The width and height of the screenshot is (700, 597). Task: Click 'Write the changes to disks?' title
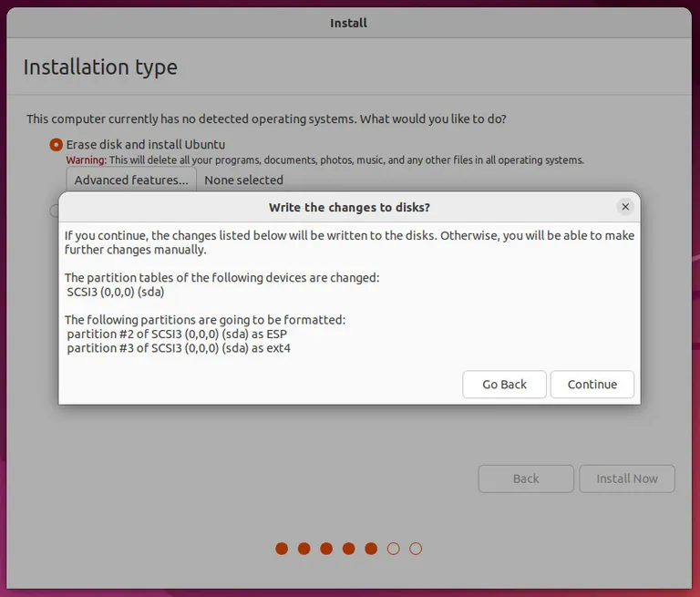click(x=349, y=207)
